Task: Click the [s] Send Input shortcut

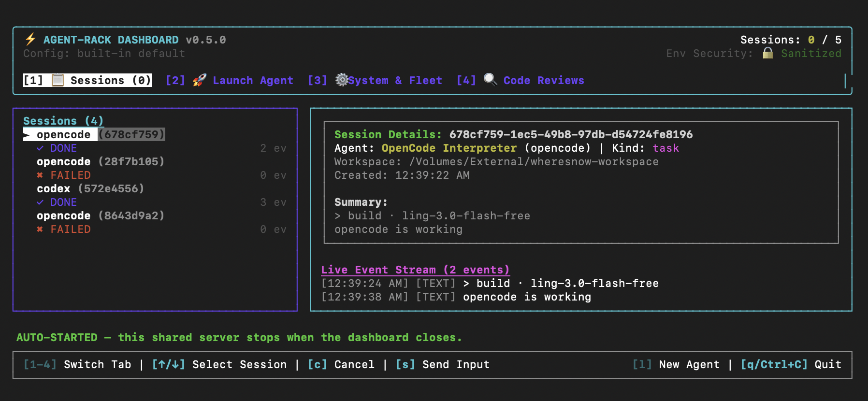Action: 443,364
